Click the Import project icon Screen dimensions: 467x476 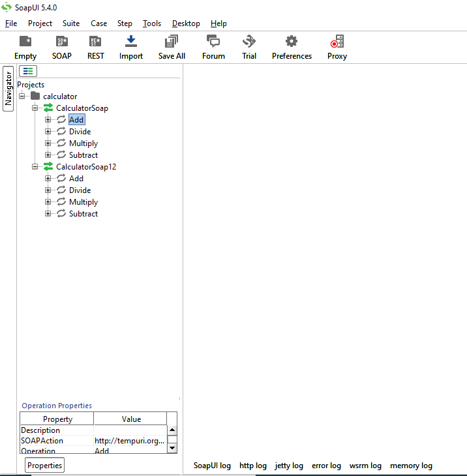131,41
